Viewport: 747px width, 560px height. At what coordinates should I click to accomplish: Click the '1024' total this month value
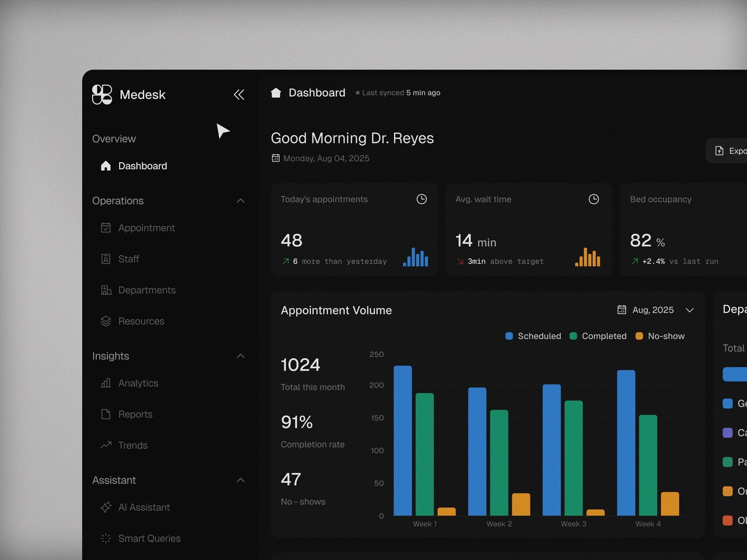pos(300,365)
